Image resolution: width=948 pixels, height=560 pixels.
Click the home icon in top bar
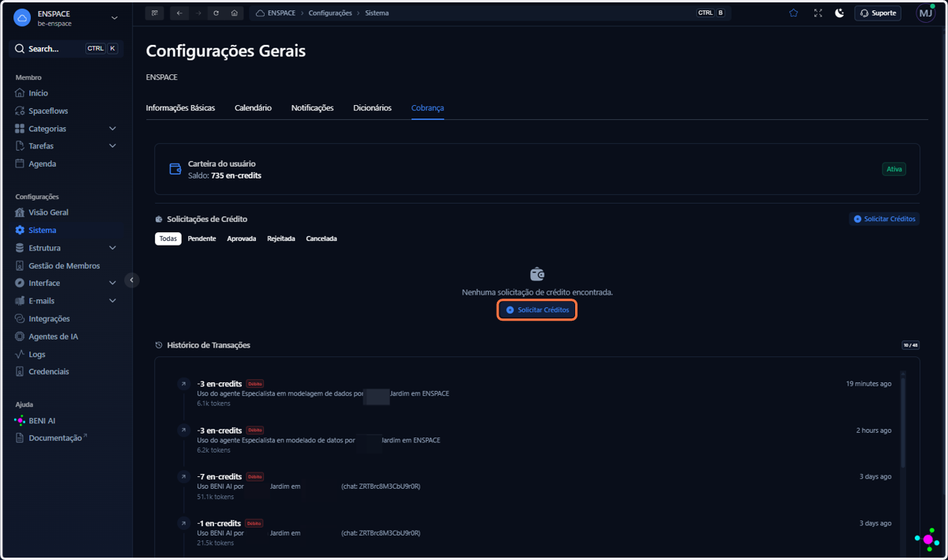[234, 13]
